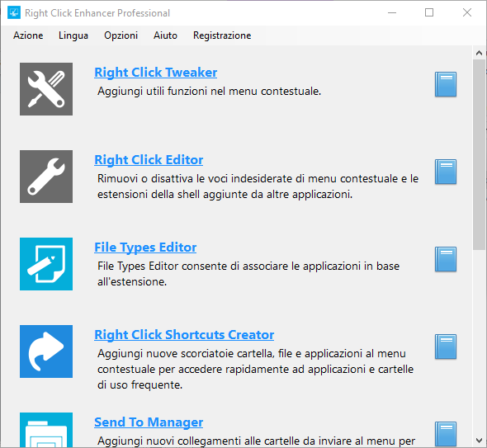Screen dimensions: 487x448
Task: Open the help book icon for File Types Editor
Action: point(446,259)
